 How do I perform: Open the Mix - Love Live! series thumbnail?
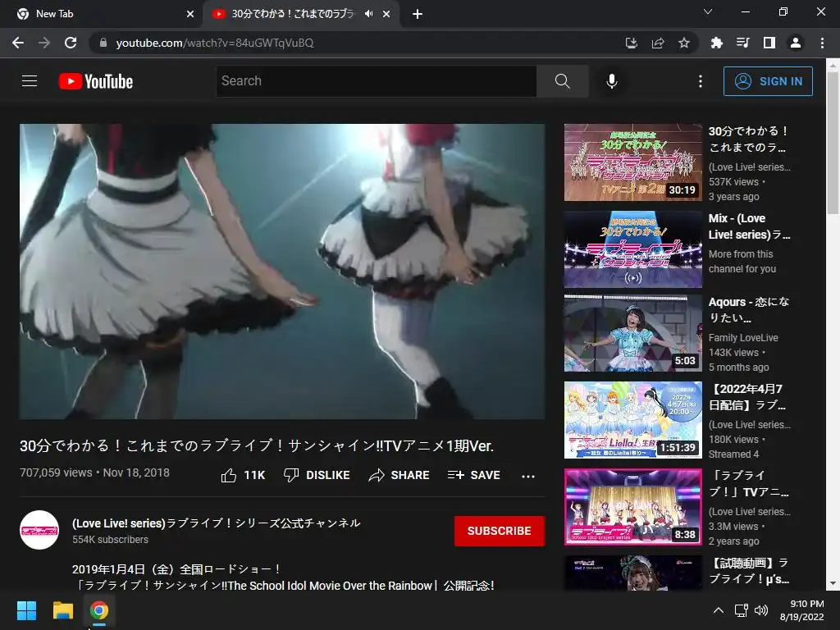click(x=632, y=249)
